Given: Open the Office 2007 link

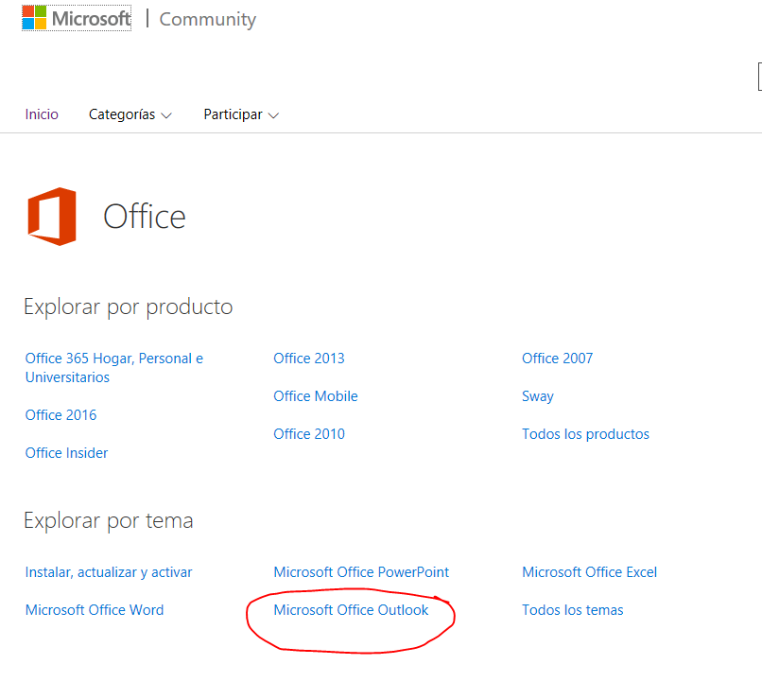Looking at the screenshot, I should point(558,359).
